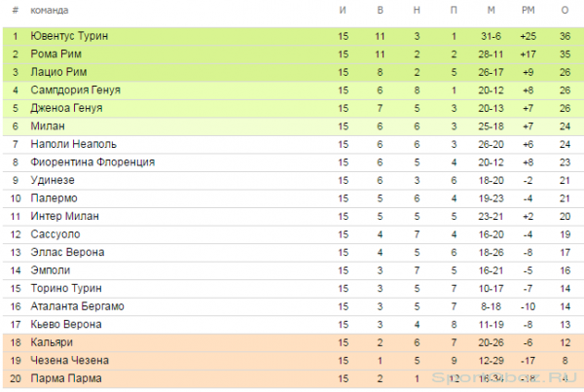Click the Фиорентина Флоренция team name
Screen dimensions: 584x392
(x=92, y=162)
